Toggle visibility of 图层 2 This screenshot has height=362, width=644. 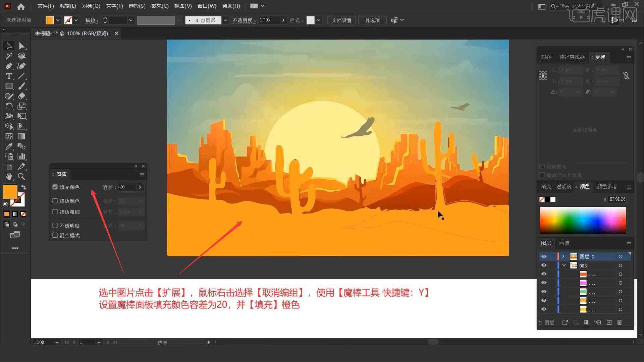(x=544, y=256)
